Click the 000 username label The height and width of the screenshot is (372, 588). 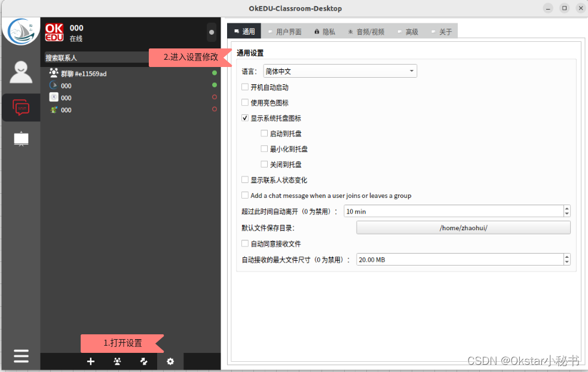76,28
